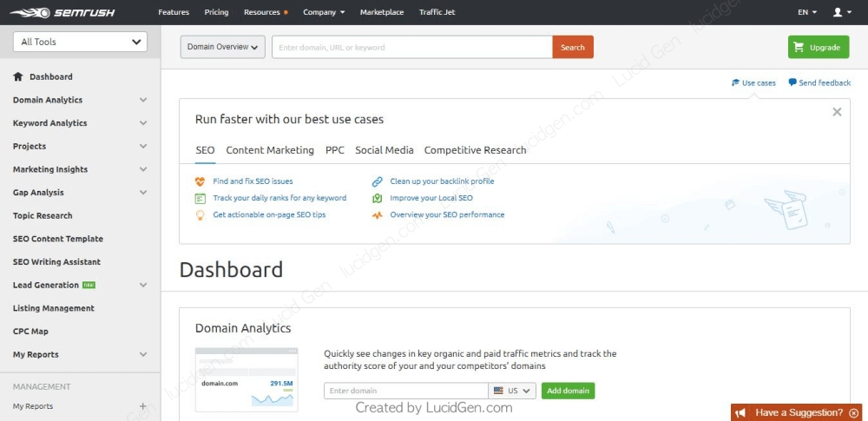Open SEO Writing Assistant in the sidebar
Viewport: 868px width, 421px height.
tap(56, 262)
